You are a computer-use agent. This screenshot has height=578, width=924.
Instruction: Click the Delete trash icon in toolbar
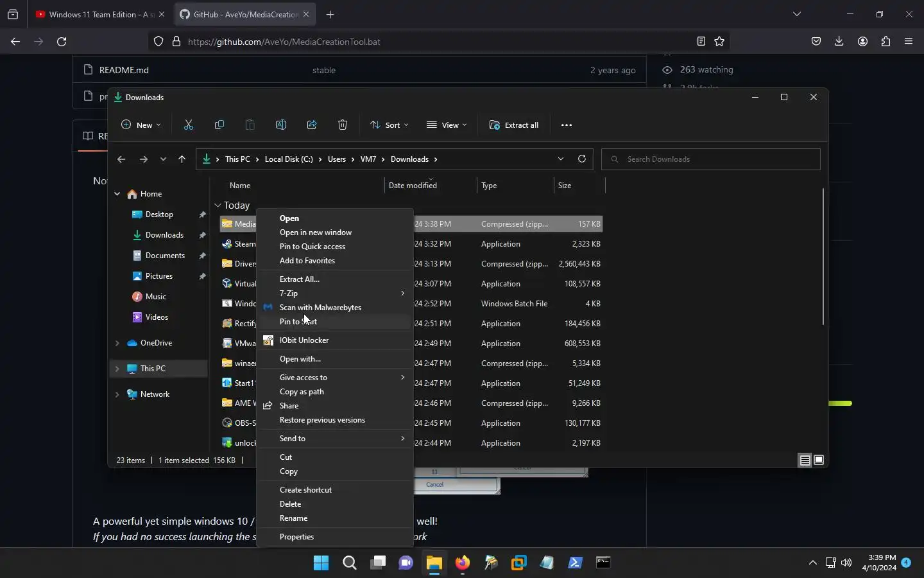click(x=343, y=125)
